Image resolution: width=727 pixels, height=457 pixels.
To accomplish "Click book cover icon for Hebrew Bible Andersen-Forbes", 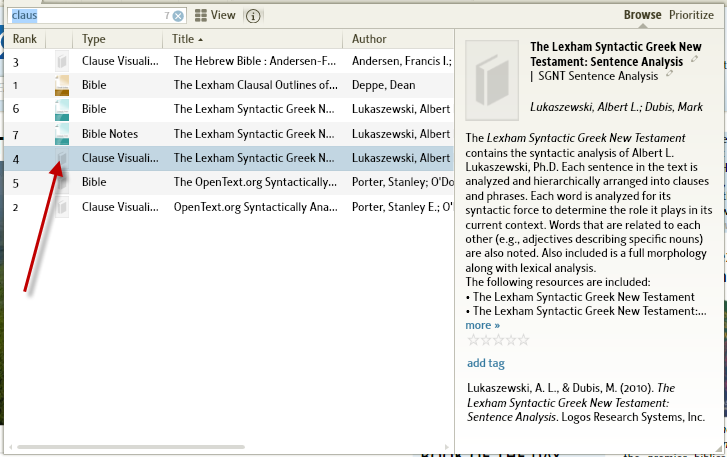I will click(x=62, y=61).
